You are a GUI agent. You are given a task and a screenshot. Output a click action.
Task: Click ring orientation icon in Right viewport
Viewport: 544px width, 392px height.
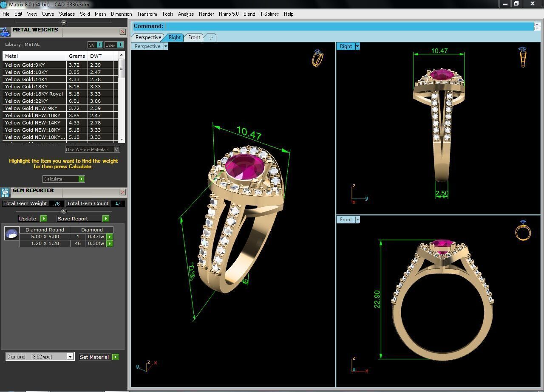coord(523,57)
